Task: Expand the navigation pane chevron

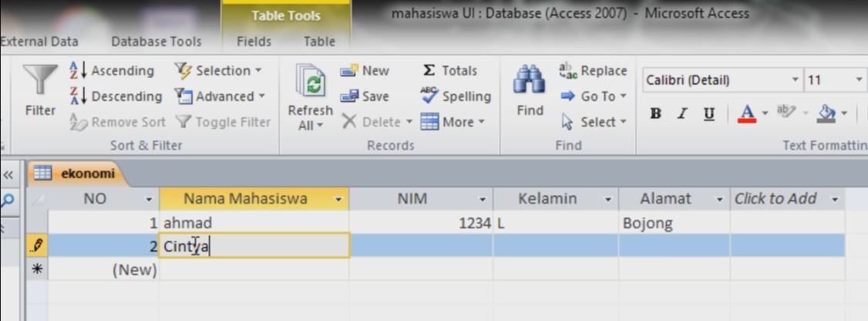Action: pos(8,176)
